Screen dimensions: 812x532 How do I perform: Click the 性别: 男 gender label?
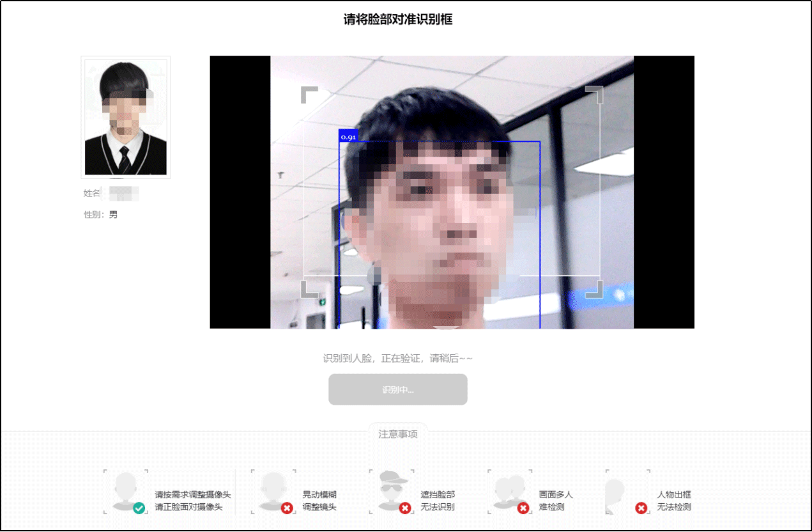[x=101, y=215]
